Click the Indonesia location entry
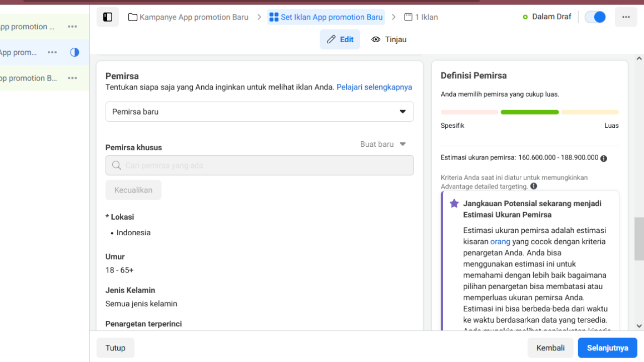The height and width of the screenshot is (362, 644). pos(133,233)
